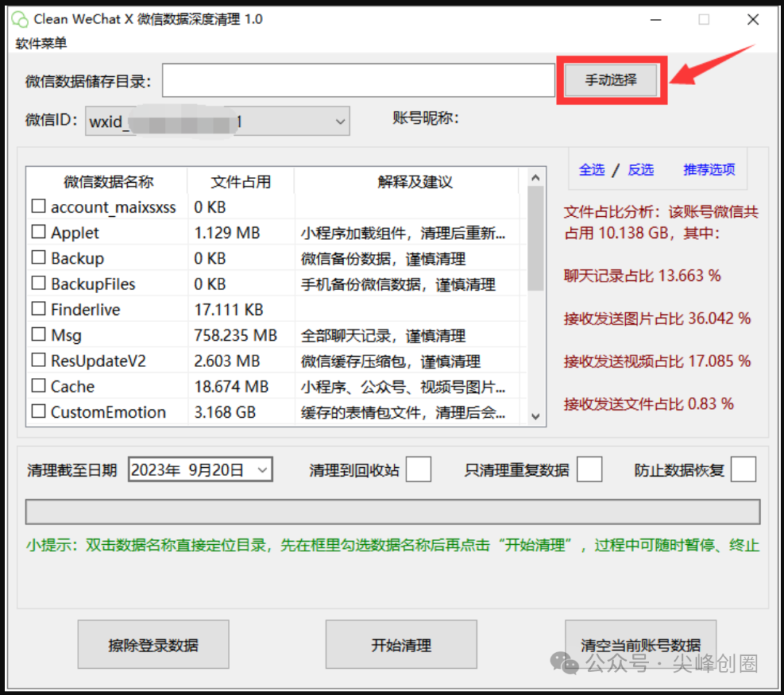Click the 推荐选项 link

[x=709, y=170]
